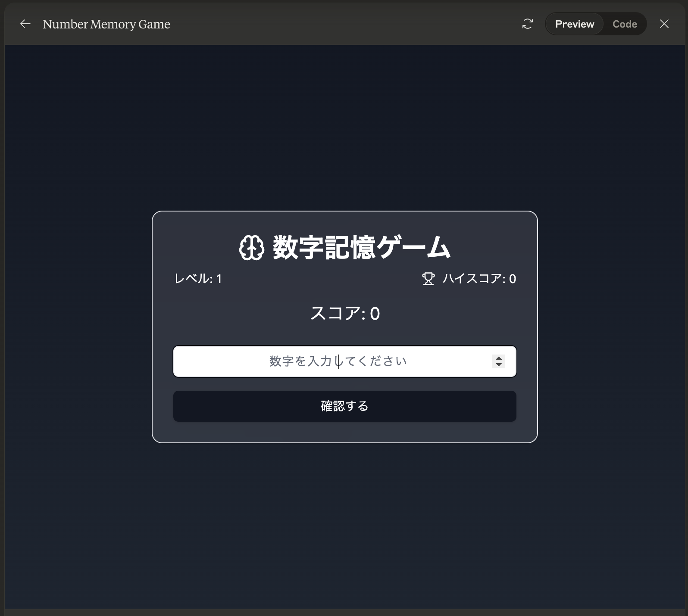Switch to the Code tab
Image resolution: width=688 pixels, height=616 pixels.
click(625, 24)
